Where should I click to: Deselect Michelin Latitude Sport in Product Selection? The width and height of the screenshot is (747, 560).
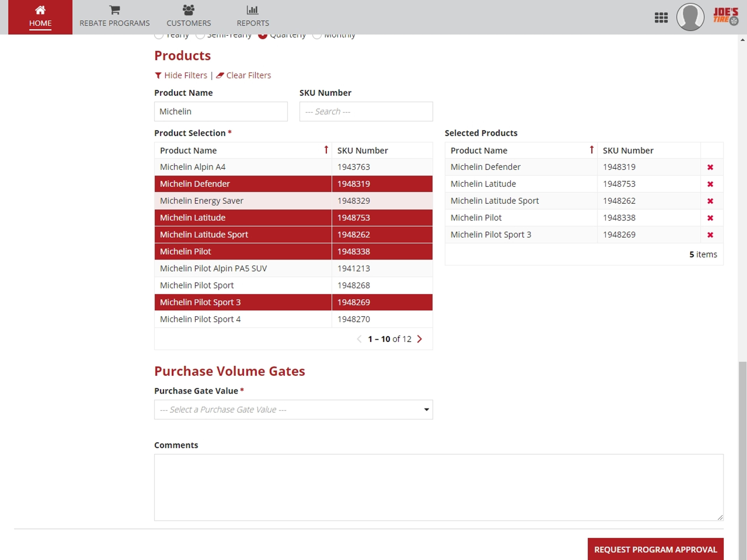294,235
